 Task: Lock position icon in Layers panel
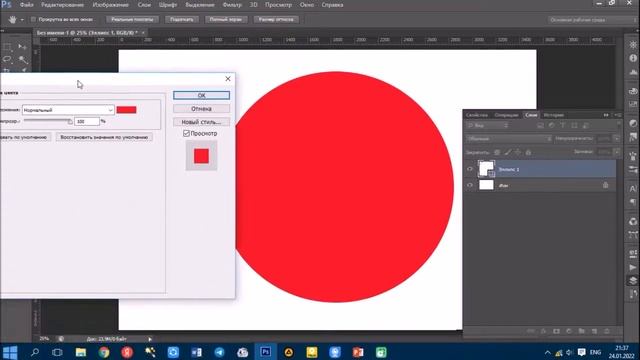point(518,152)
